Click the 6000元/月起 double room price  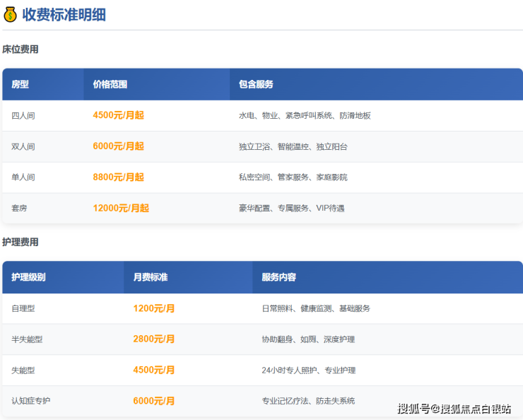point(118,146)
